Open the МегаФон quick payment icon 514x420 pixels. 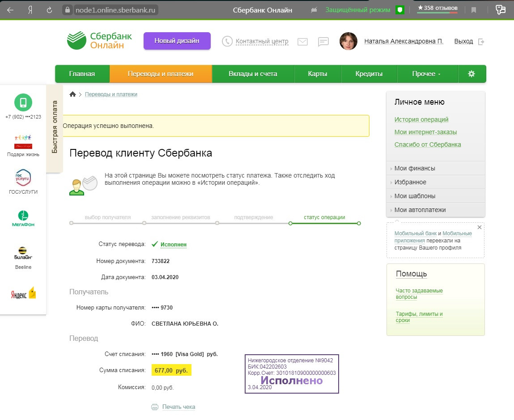point(23,219)
